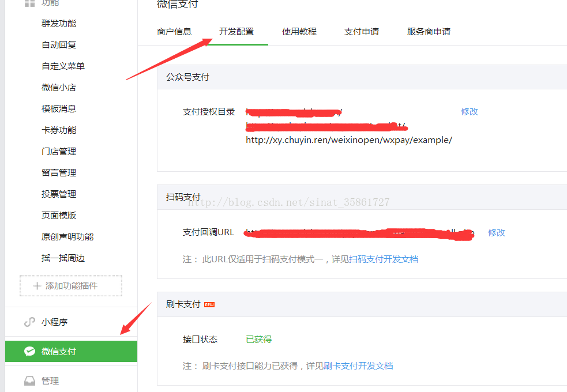Screen dimensions: 567x392
Task: Click the 微信支付 page title
Action: [178, 5]
